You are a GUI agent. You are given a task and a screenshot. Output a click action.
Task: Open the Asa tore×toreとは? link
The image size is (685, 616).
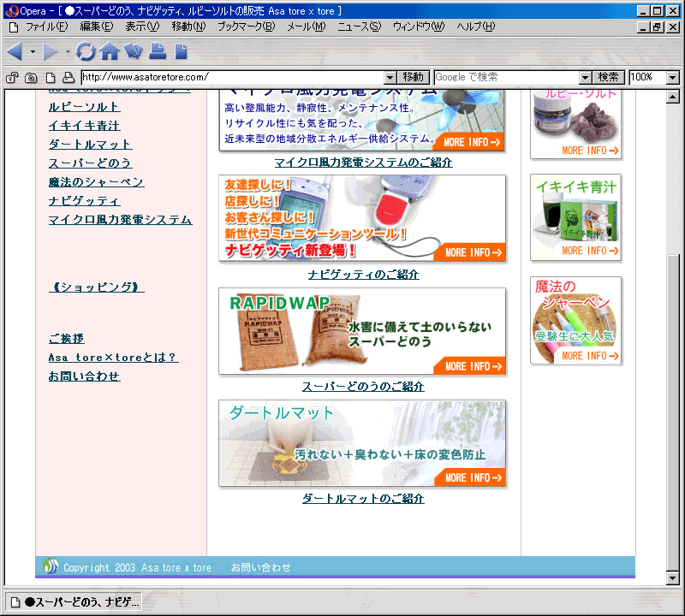point(113,358)
